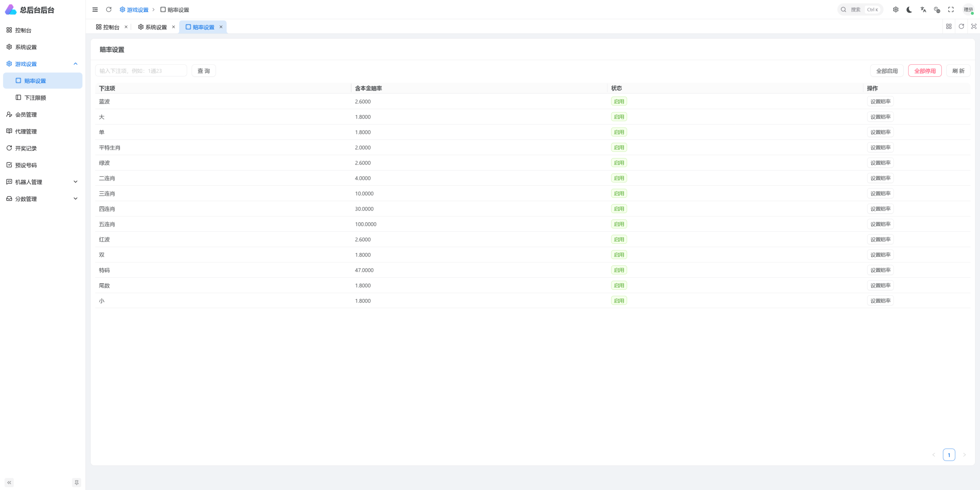
Task: Click the timezone globe icon
Action: [937, 10]
